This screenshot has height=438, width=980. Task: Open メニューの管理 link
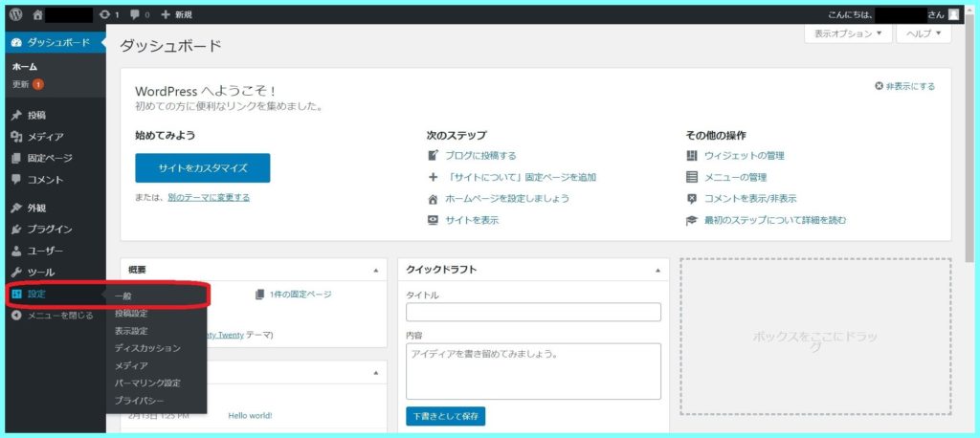(x=736, y=178)
